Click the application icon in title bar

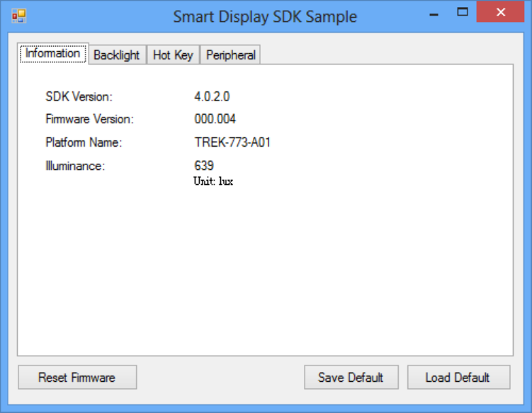coord(19,16)
